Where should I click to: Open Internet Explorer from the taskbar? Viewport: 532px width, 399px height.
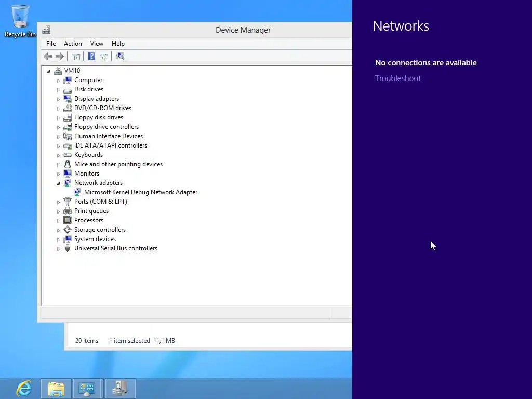tap(24, 389)
